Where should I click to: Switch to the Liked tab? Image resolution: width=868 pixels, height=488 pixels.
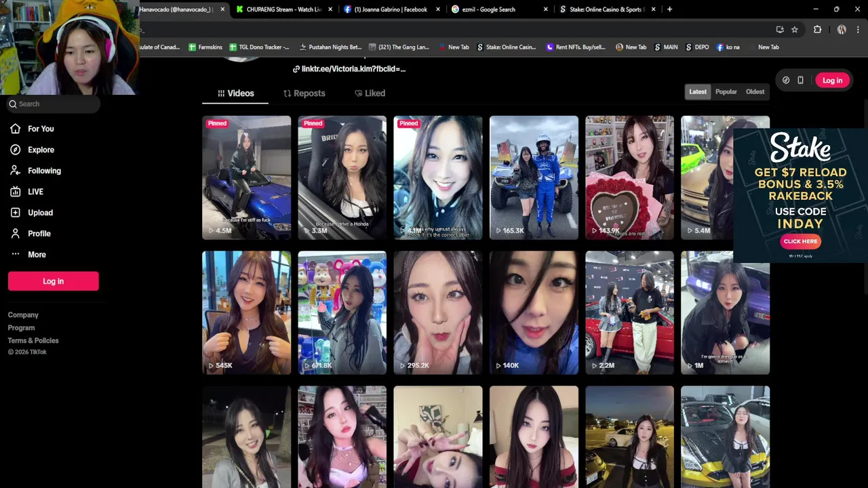point(370,94)
